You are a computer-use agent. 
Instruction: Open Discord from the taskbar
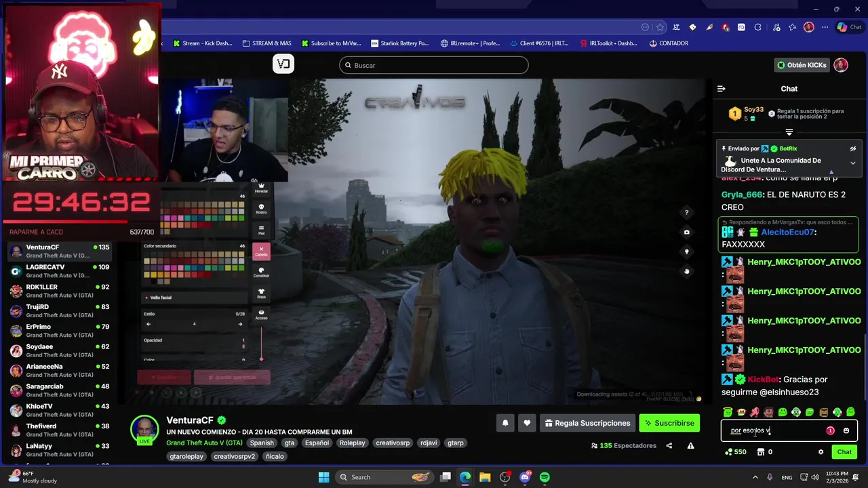tap(525, 477)
